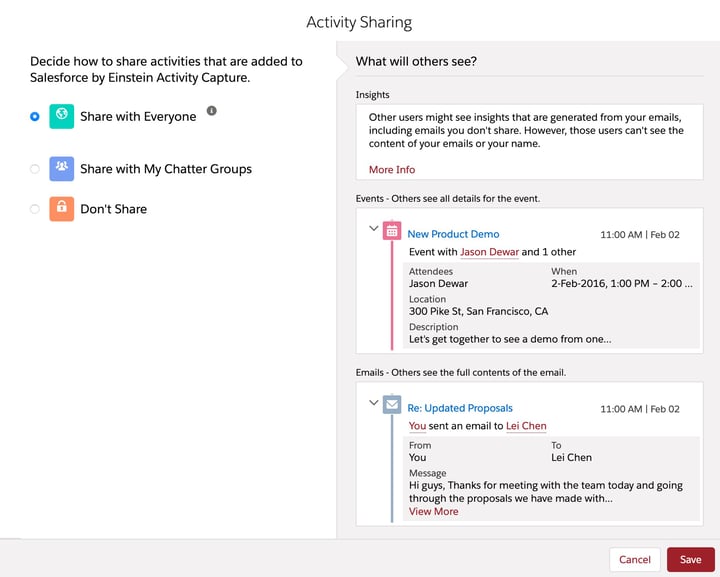
Task: Click the You sender link
Action: point(417,426)
